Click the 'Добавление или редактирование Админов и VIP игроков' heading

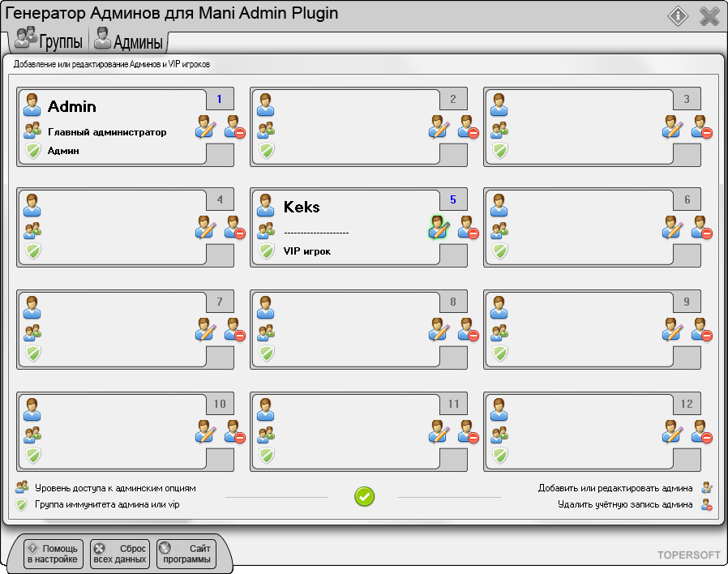(x=112, y=64)
